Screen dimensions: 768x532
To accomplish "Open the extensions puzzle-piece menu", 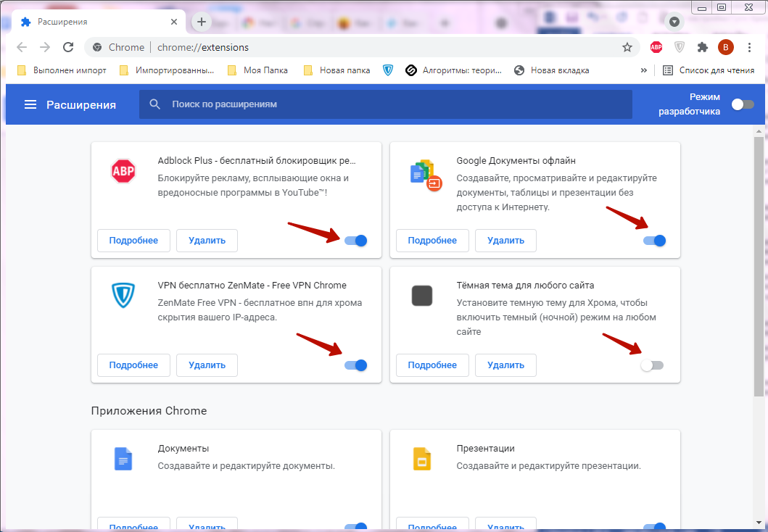I will point(703,47).
